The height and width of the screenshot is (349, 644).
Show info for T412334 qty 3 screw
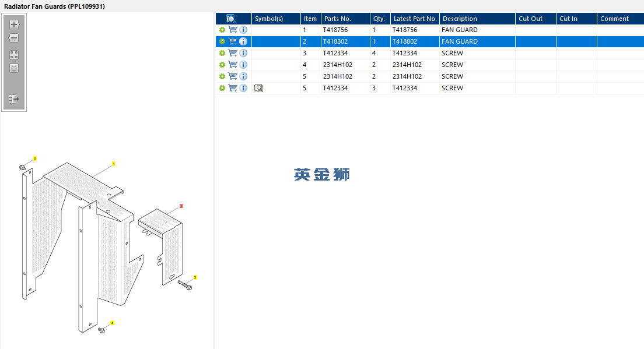244,88
